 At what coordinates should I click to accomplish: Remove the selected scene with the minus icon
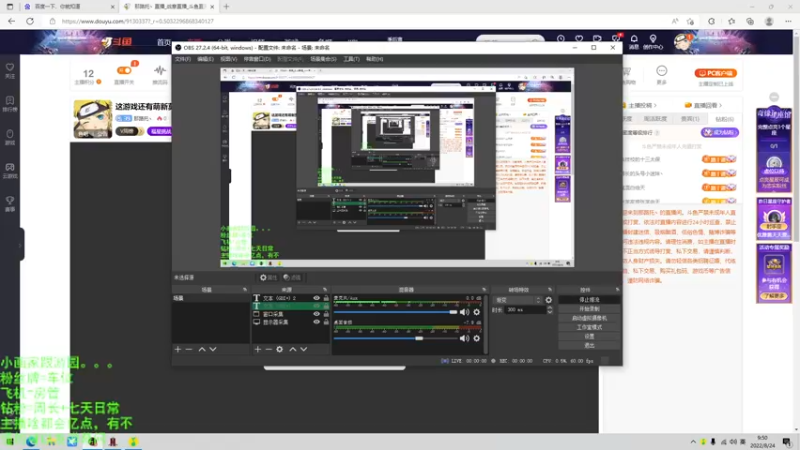click(189, 349)
